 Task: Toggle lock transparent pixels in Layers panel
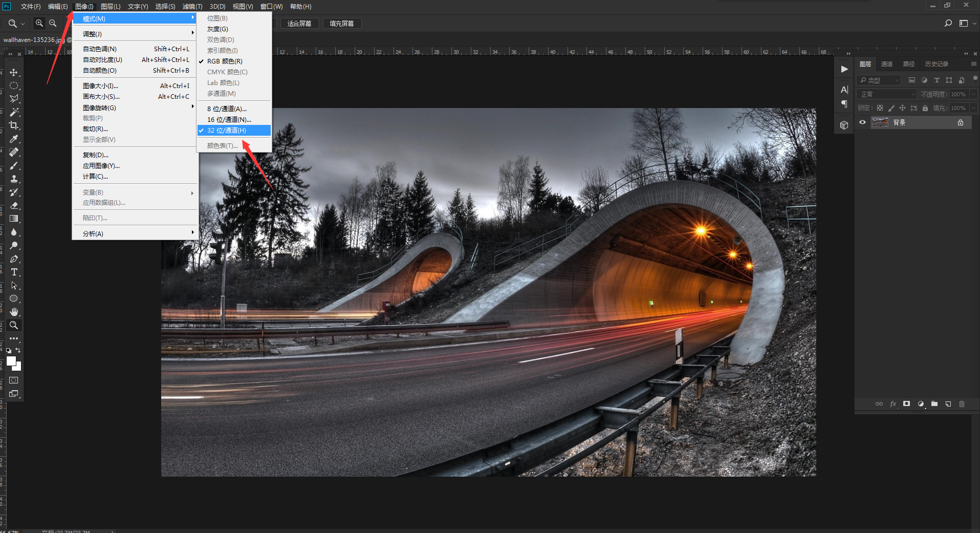tap(880, 108)
